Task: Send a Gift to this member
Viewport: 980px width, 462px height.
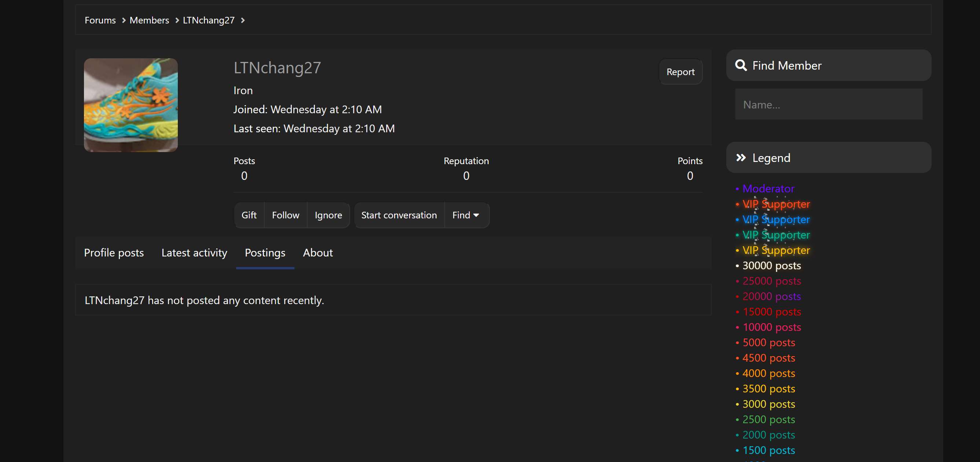Action: [x=249, y=215]
